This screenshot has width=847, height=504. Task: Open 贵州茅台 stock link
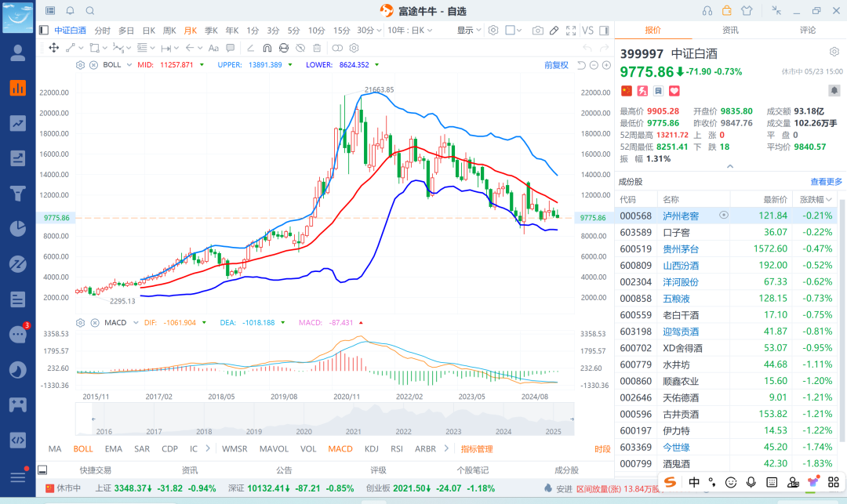(681, 248)
